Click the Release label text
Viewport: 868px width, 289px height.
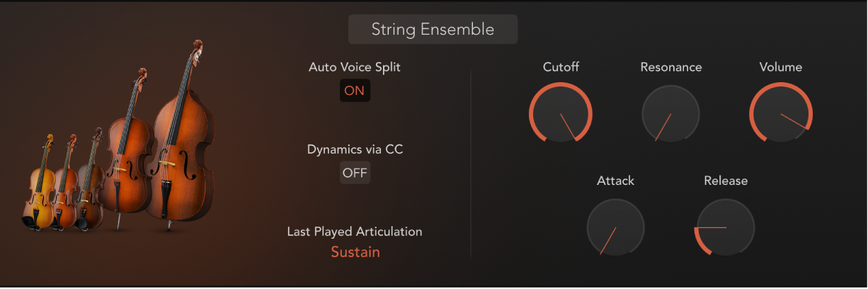(726, 181)
